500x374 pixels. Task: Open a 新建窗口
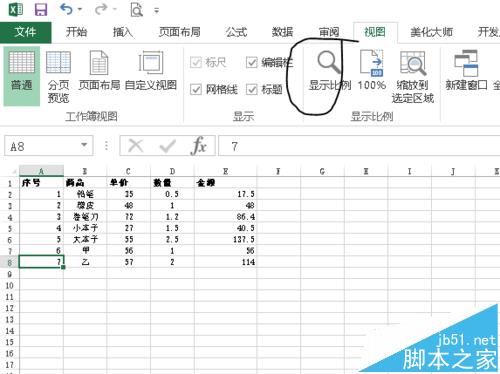point(466,71)
